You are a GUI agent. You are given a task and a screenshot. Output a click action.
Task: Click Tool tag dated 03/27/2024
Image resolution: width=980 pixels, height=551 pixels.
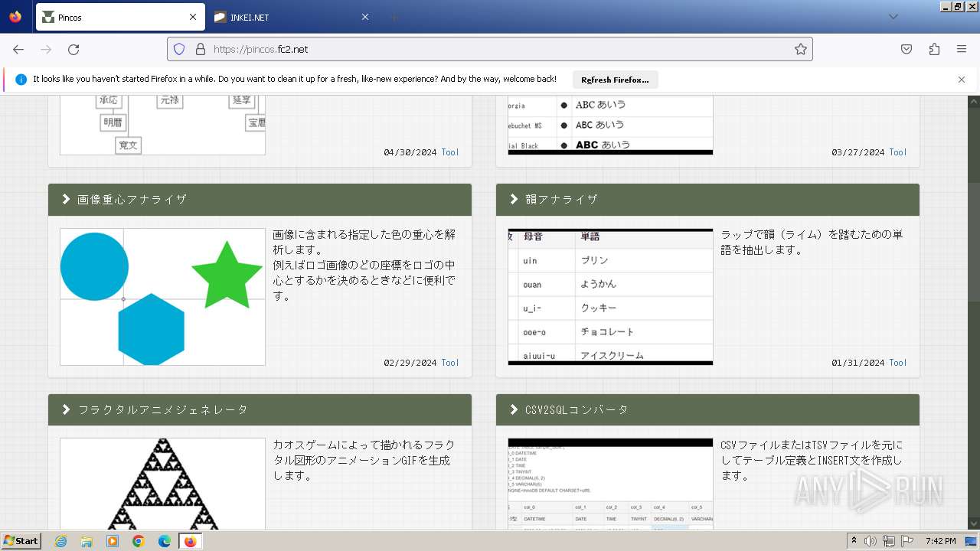(898, 152)
